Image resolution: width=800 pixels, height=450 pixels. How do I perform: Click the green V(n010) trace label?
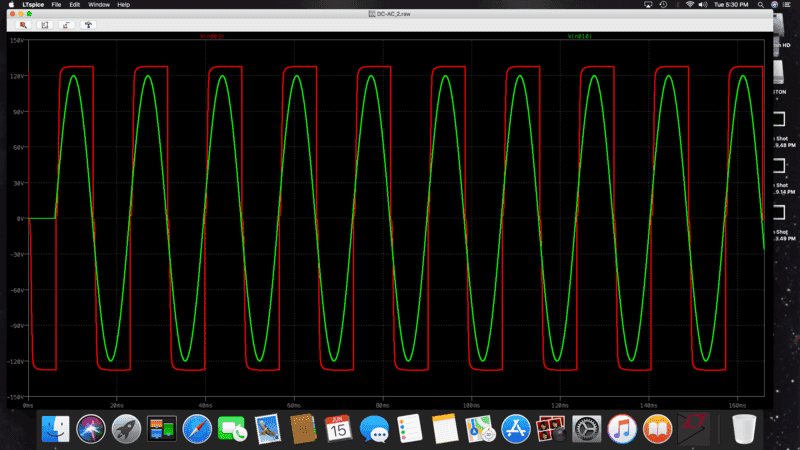[x=579, y=36]
